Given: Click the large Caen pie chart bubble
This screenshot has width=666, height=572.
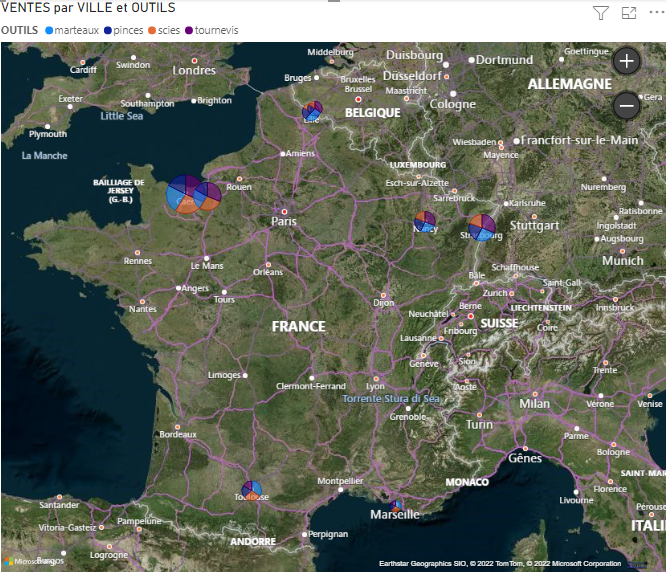Looking at the screenshot, I should (x=181, y=194).
